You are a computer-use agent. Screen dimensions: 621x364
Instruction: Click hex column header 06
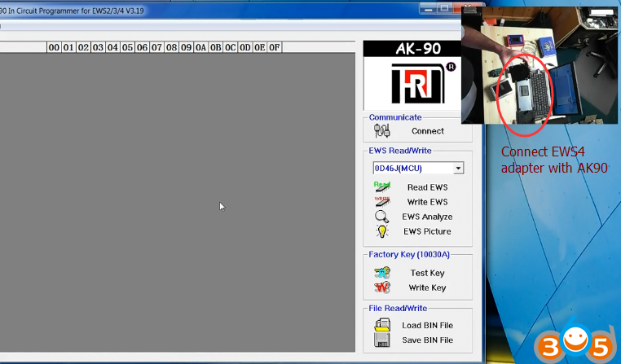[x=142, y=47]
